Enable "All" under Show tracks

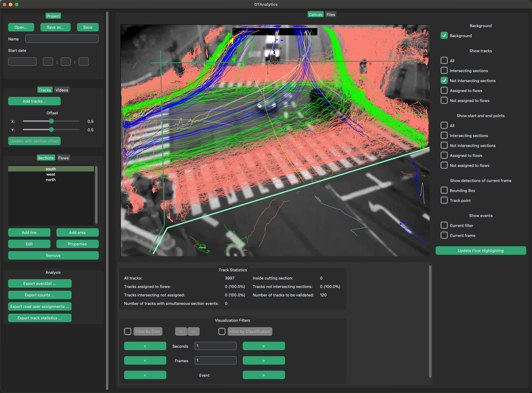click(x=444, y=60)
